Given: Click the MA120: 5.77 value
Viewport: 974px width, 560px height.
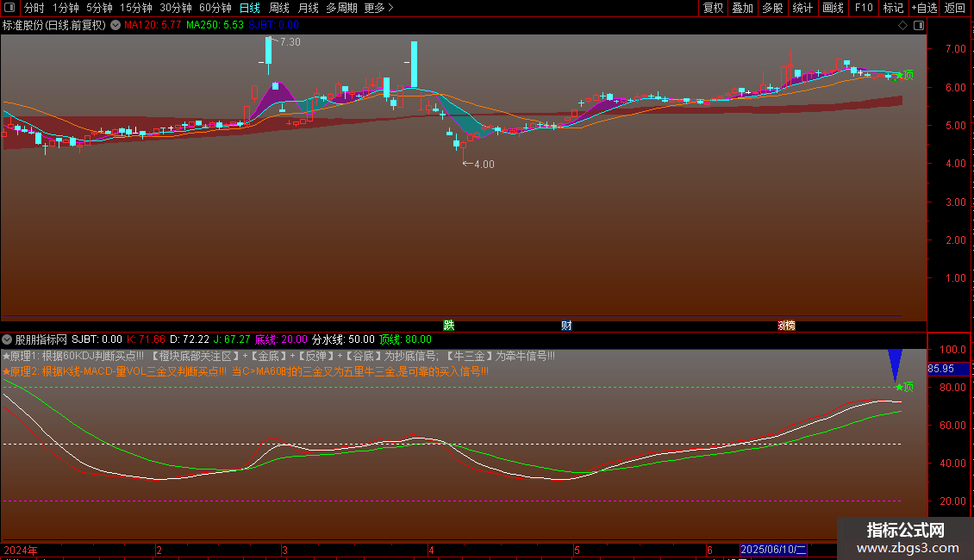Looking at the screenshot, I should tap(153, 26).
